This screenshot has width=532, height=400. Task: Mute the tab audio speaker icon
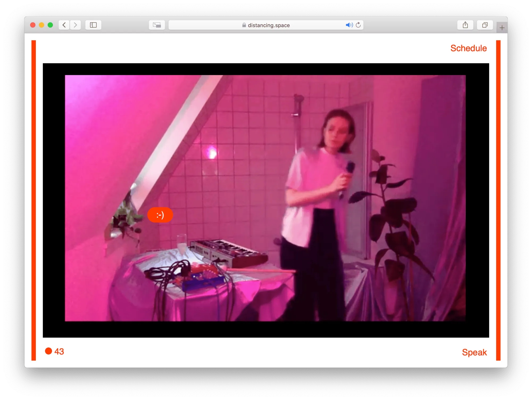click(x=349, y=25)
